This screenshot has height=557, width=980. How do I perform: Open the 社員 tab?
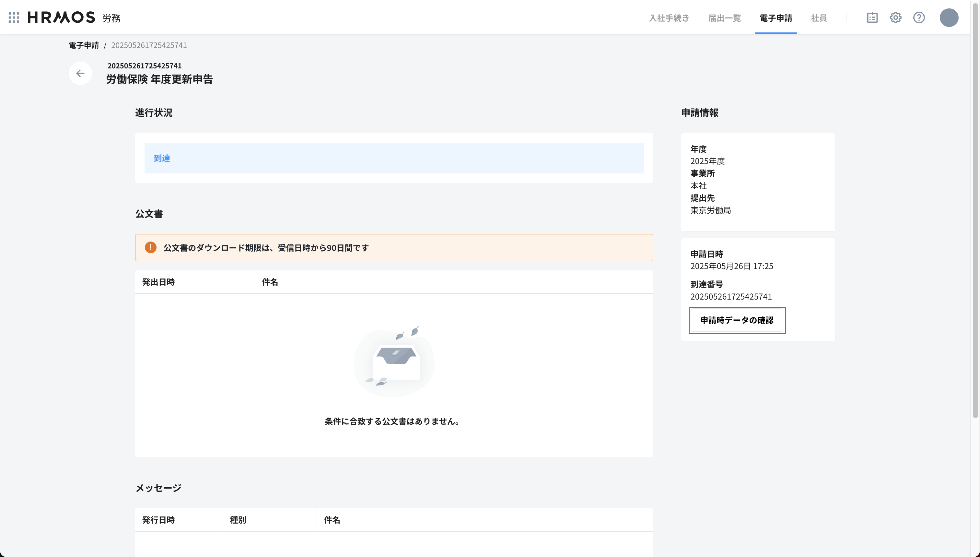(819, 18)
